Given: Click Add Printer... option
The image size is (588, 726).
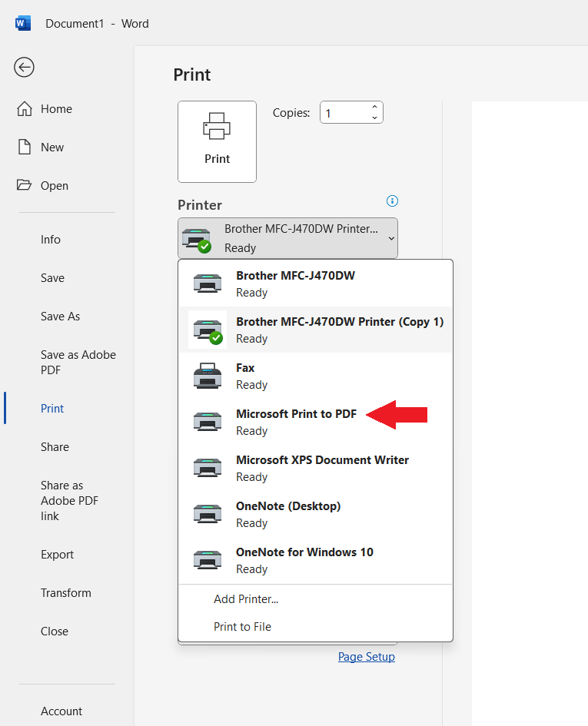Looking at the screenshot, I should [x=315, y=599].
